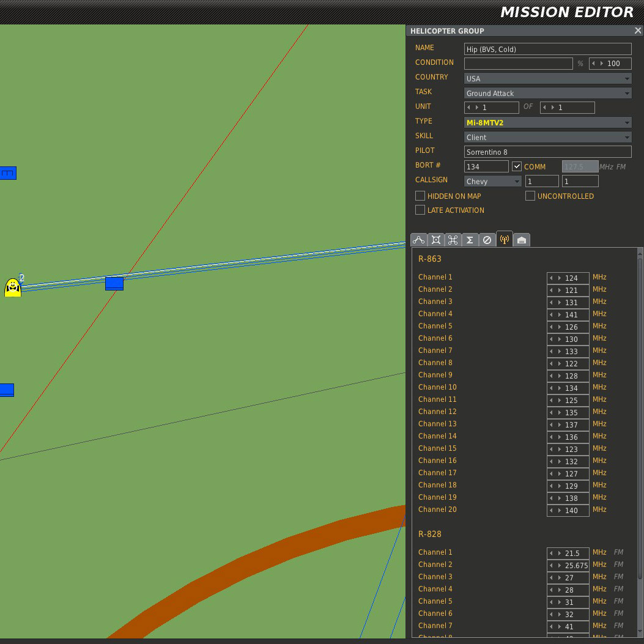The image size is (644, 644).
Task: Open the Route waypoints tab icon
Action: [x=419, y=240]
